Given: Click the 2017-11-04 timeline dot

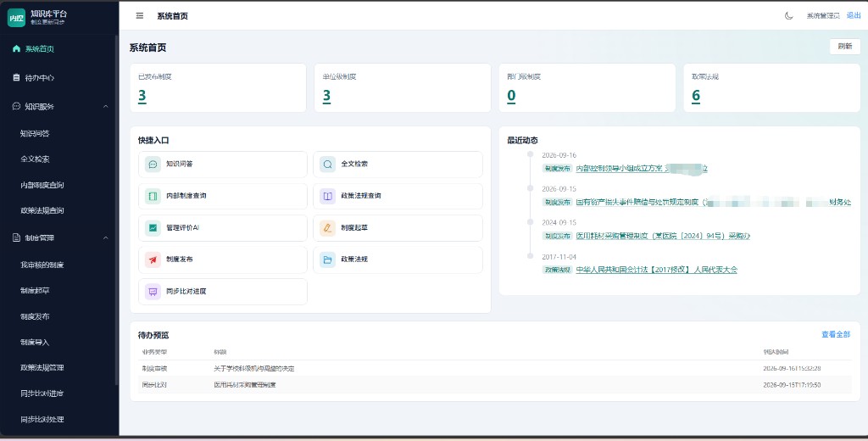Looking at the screenshot, I should pyautogui.click(x=531, y=256).
